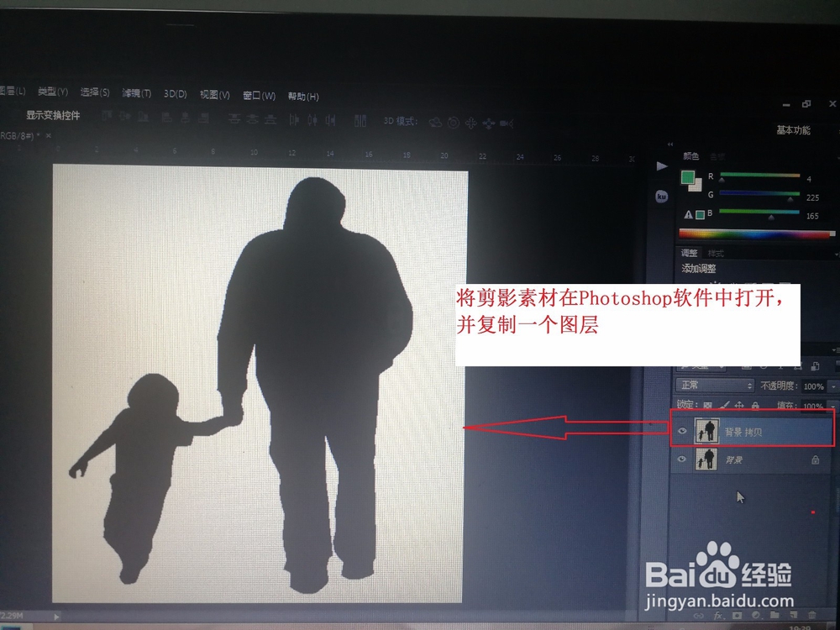Switch to the 色板 tab

point(717,156)
